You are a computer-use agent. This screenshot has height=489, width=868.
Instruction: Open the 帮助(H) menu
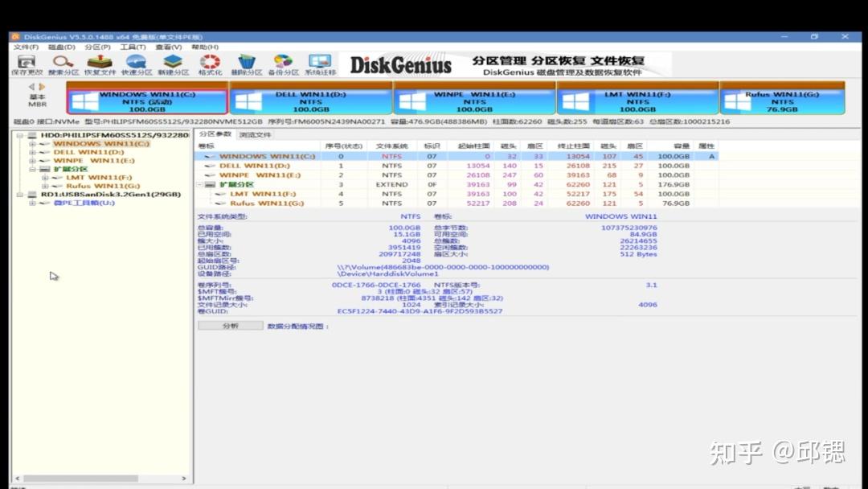205,47
